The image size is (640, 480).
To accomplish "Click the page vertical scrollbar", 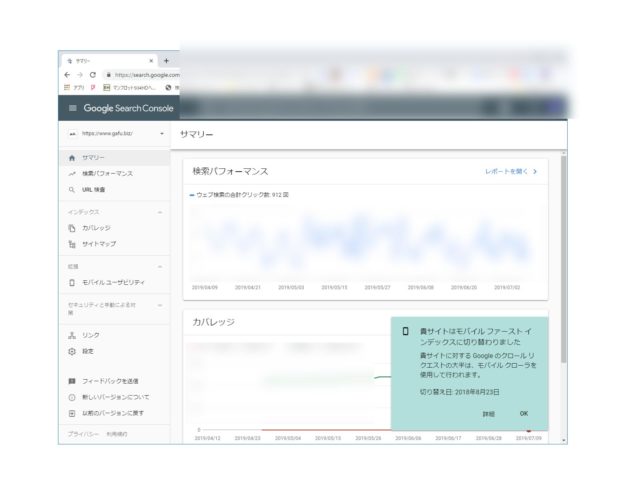I will click(x=564, y=259).
